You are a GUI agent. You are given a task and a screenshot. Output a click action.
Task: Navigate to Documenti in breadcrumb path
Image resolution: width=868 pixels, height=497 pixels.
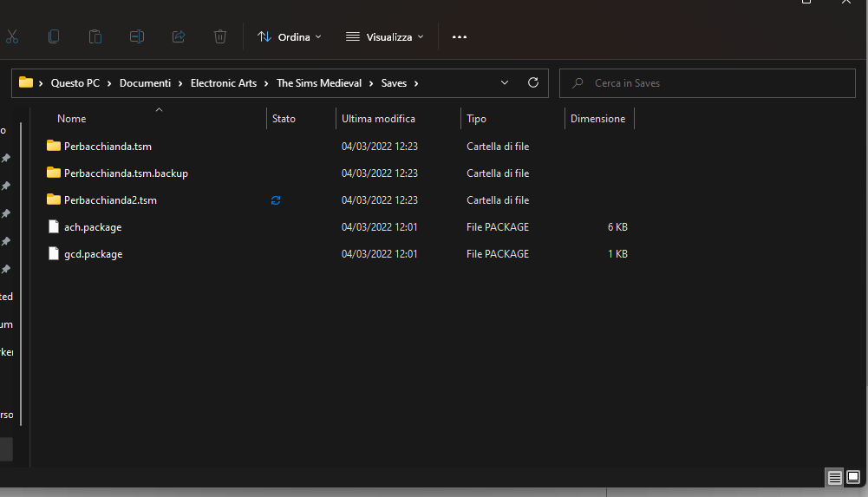click(x=145, y=83)
